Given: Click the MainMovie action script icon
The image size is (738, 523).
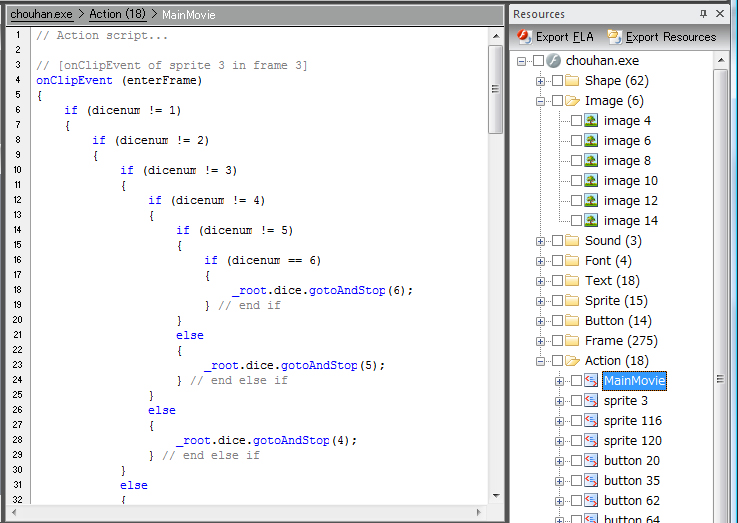Looking at the screenshot, I should pyautogui.click(x=591, y=380).
